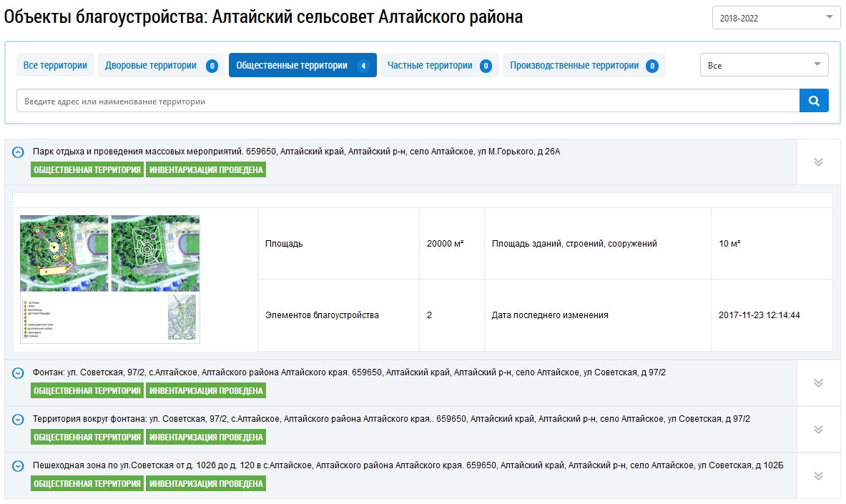Viewport: 846px width, 504px height.
Task: Click double chevron of Пешеходная зона row
Action: point(819,476)
